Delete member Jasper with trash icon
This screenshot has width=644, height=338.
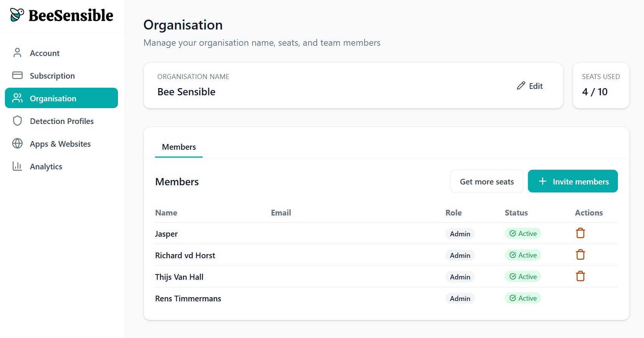(580, 233)
